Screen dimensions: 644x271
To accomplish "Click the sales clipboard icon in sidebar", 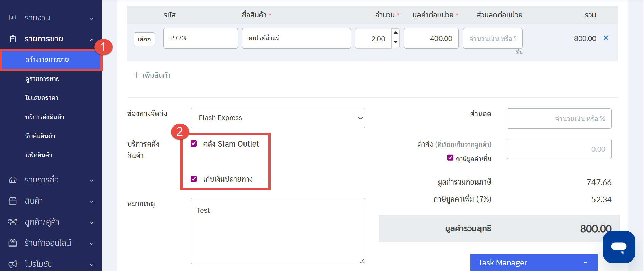I will pyautogui.click(x=13, y=39).
